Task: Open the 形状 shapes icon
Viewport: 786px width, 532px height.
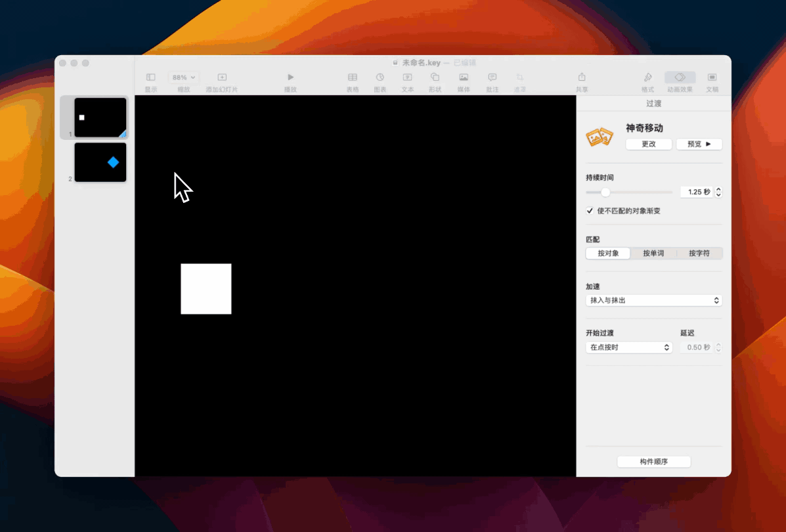Action: (x=435, y=78)
